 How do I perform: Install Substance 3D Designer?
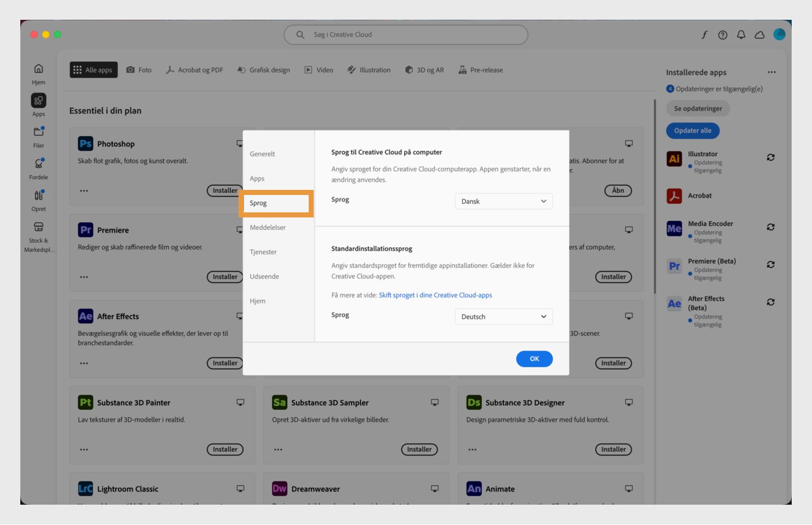[613, 449]
